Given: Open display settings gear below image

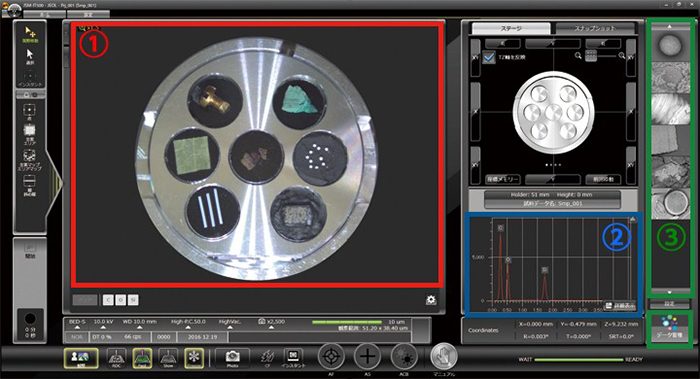Looking at the screenshot, I should click(431, 300).
